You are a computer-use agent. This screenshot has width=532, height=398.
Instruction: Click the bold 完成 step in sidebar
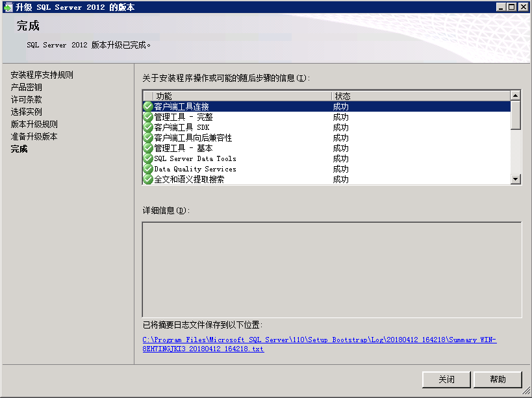19,149
